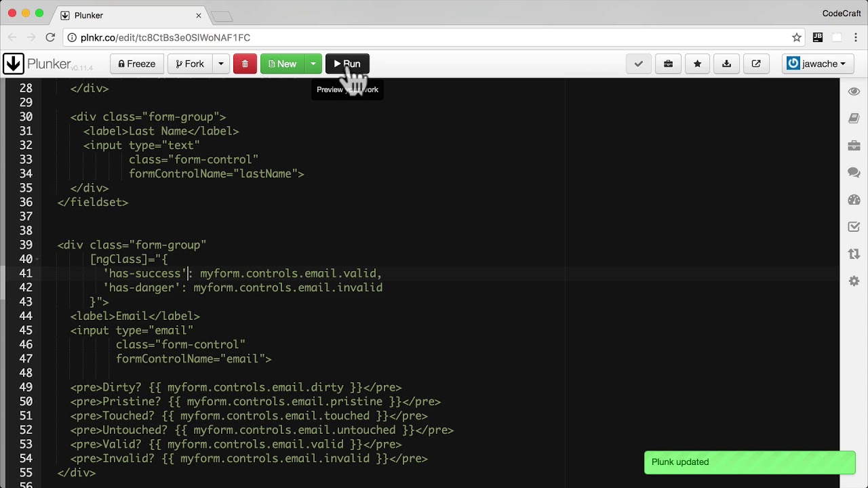Create a New plunk
The width and height of the screenshot is (868, 488).
point(282,64)
